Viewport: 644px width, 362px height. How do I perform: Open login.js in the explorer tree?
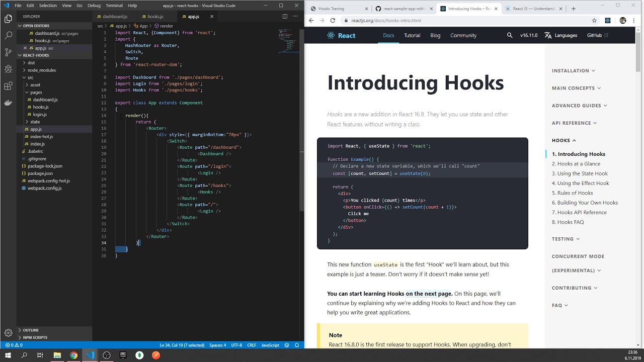click(40, 115)
